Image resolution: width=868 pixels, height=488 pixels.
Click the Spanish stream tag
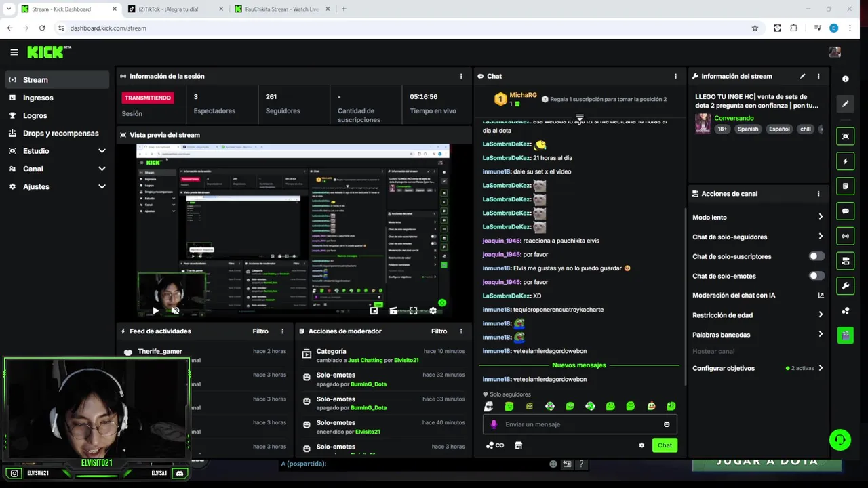(748, 129)
